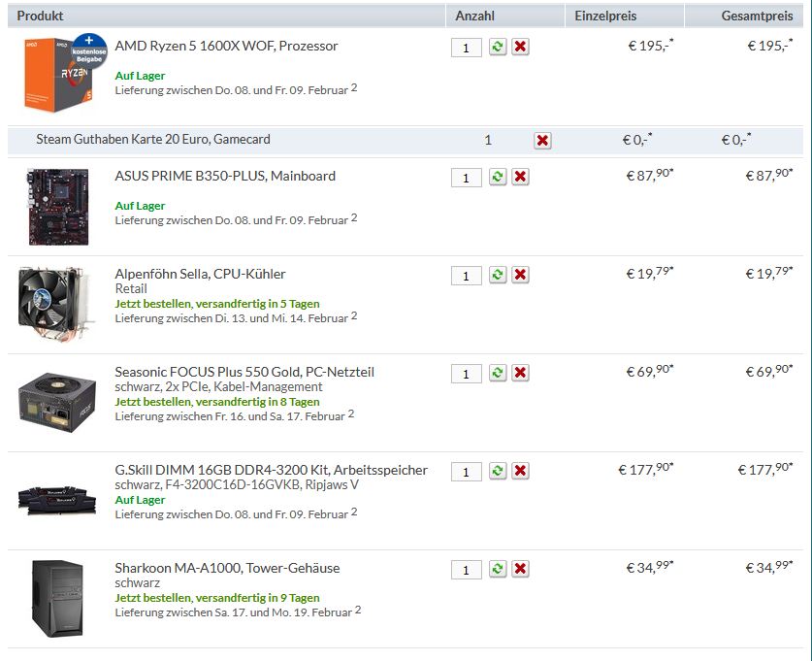This screenshot has width=812, height=661.
Task: Click quantity field for Seasonic FOCUS Plus
Action: tap(466, 374)
